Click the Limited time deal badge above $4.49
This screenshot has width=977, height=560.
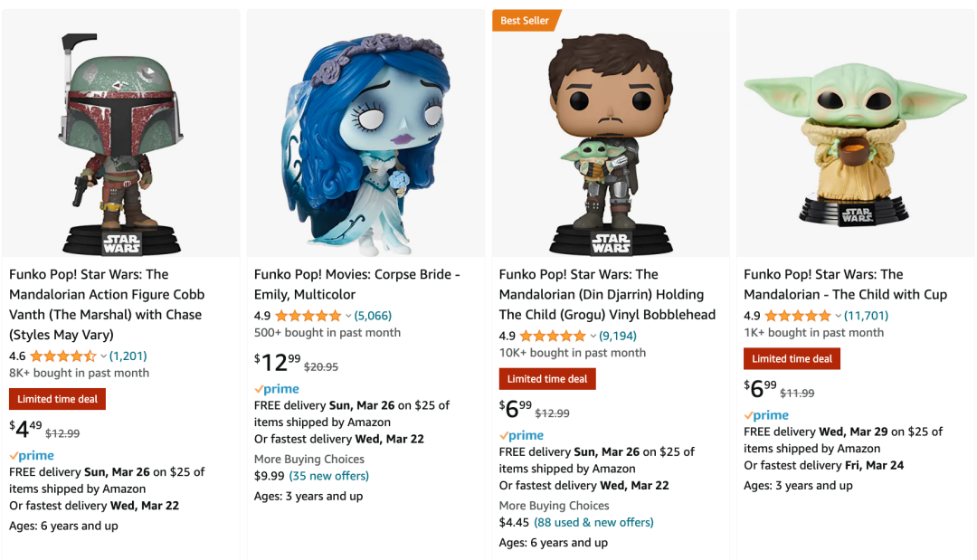click(x=58, y=399)
